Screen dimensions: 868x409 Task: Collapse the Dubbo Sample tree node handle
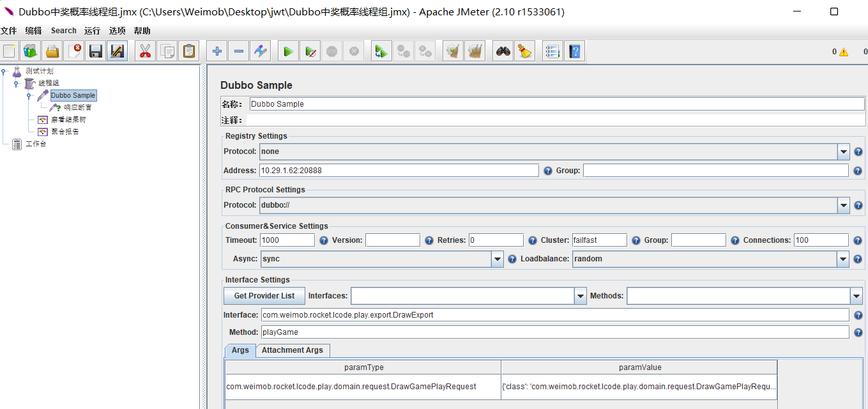click(x=29, y=96)
